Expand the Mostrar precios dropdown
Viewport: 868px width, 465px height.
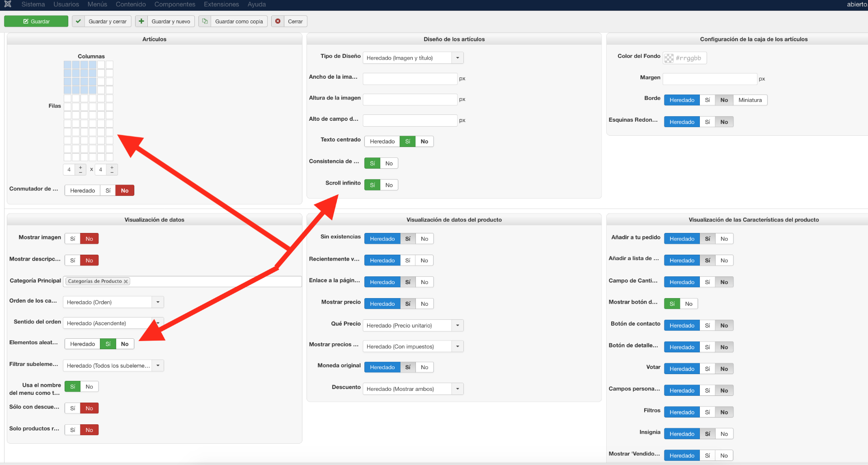(458, 346)
